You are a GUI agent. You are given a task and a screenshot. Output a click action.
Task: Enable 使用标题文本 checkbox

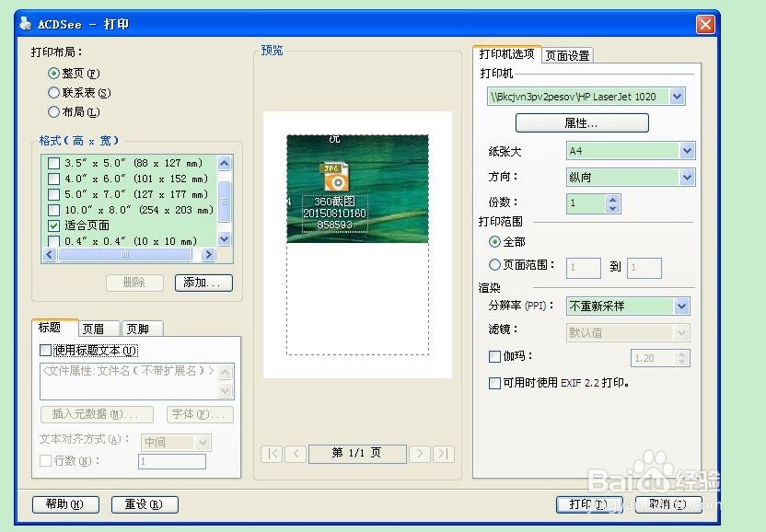tap(45, 351)
